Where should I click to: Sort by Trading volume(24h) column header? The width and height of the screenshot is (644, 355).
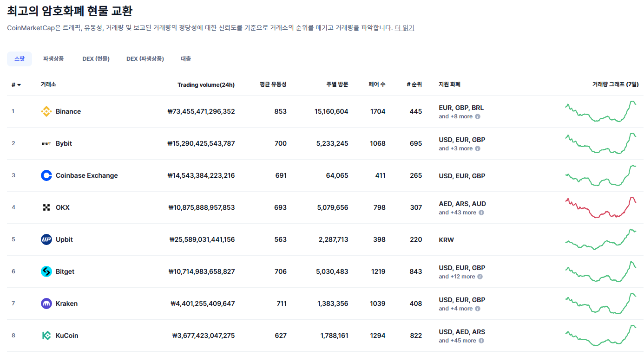pos(206,84)
